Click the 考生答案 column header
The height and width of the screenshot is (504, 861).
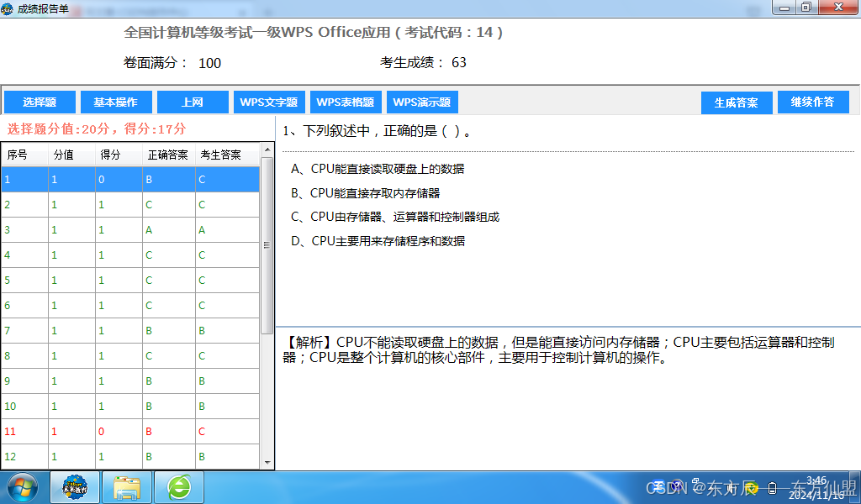point(227,155)
